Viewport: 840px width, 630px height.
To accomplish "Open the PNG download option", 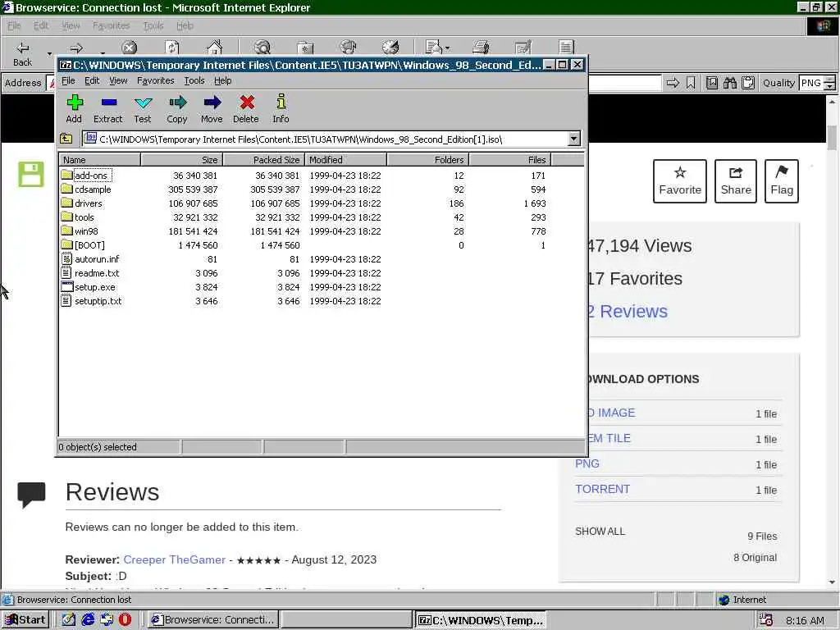I will click(587, 463).
